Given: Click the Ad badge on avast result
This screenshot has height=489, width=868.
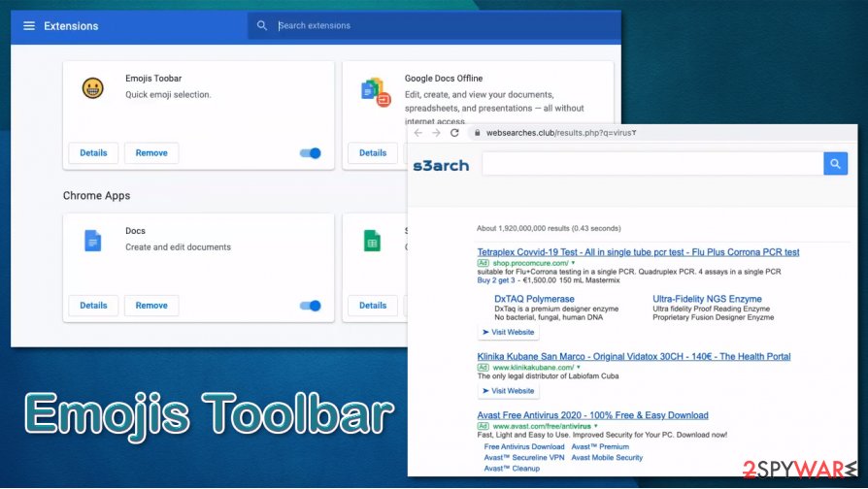Looking at the screenshot, I should tap(483, 426).
